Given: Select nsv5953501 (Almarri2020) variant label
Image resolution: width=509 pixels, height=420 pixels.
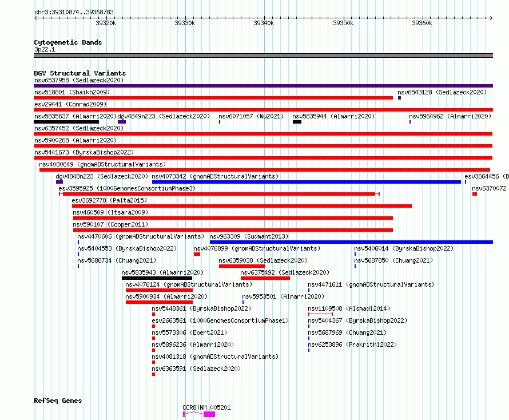Looking at the screenshot, I should coord(283,296).
